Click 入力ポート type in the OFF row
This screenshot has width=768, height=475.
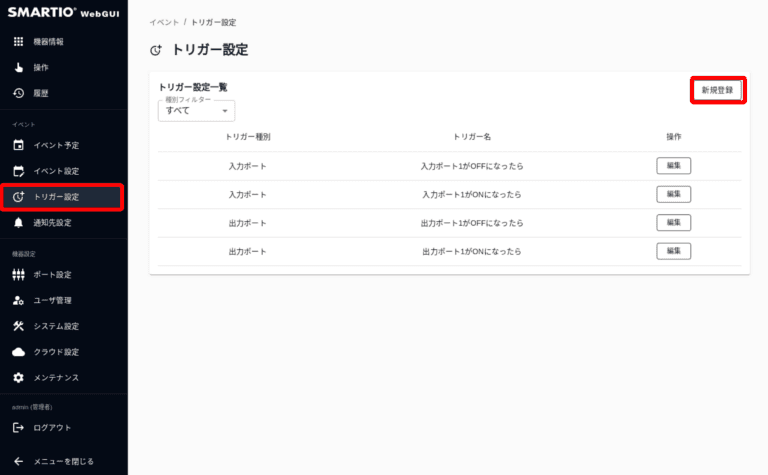pos(247,166)
